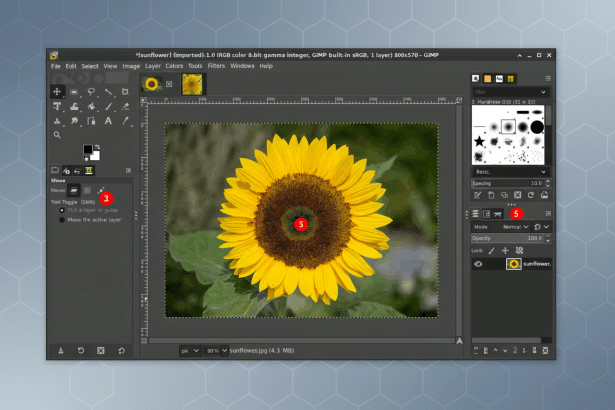
Task: Save tool preset icon at bottom left
Action: (x=61, y=350)
